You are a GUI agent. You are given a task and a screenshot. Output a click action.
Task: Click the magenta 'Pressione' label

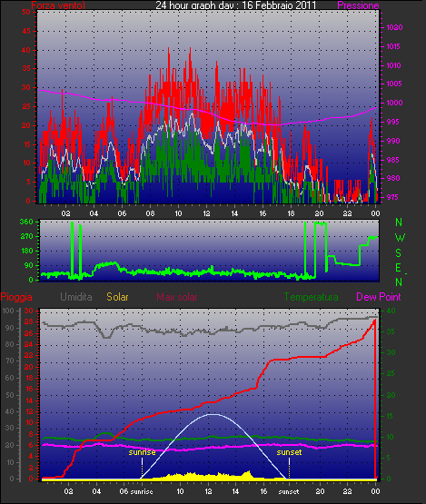click(358, 5)
